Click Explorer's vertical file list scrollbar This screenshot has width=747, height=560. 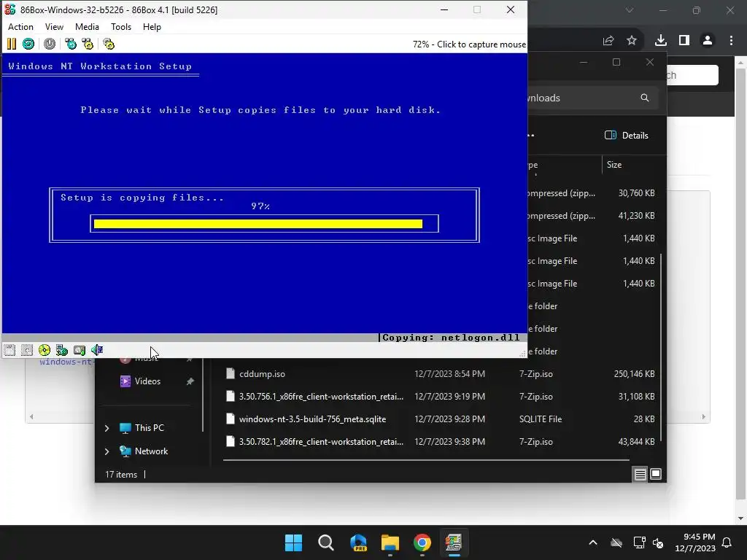coord(661,346)
